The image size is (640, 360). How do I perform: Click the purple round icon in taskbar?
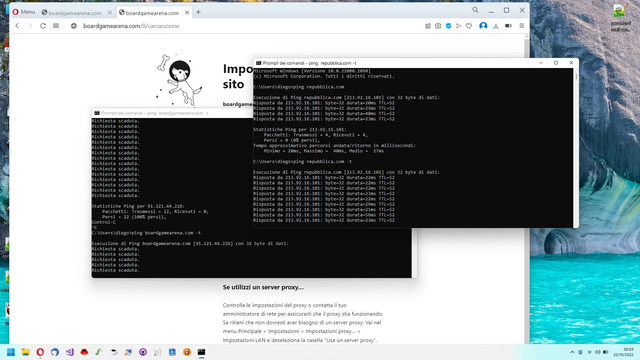(x=143, y=352)
